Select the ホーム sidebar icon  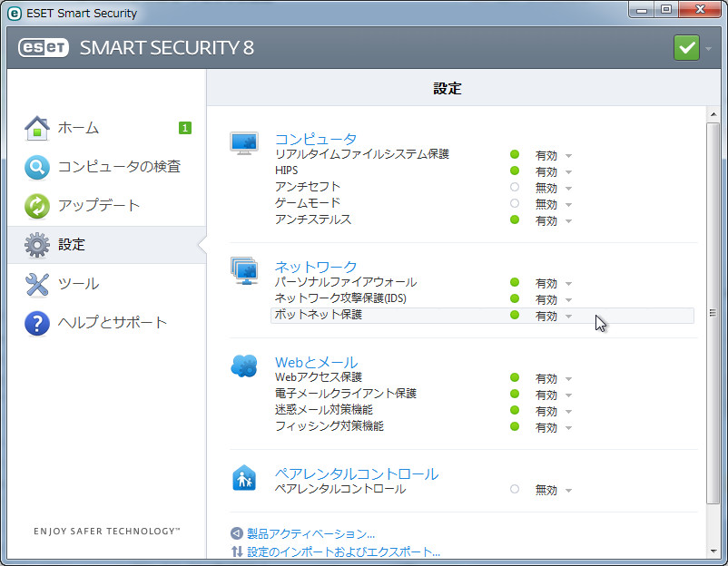(36, 128)
